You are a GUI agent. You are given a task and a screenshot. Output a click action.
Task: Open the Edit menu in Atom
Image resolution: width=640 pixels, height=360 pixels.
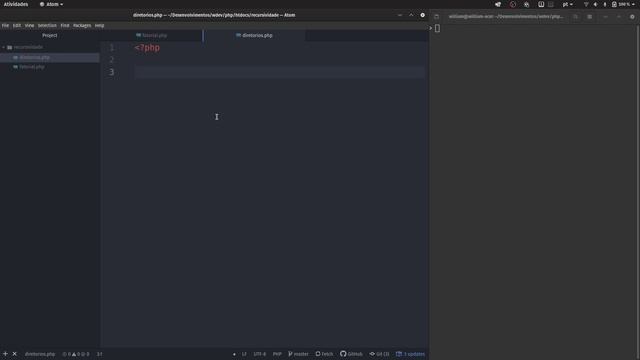(17, 25)
